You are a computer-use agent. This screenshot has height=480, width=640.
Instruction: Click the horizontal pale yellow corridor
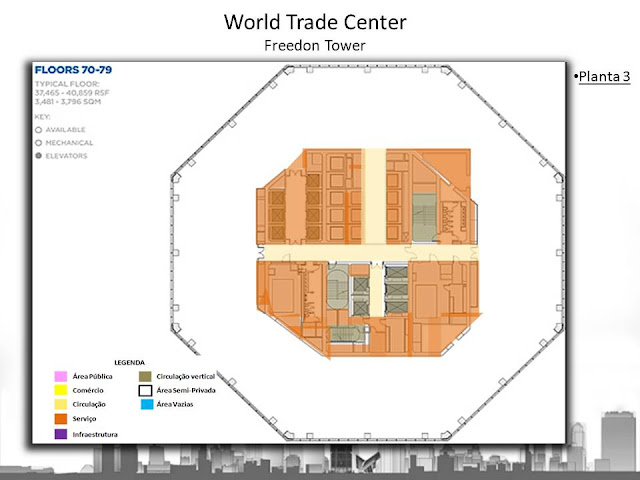(x=367, y=253)
